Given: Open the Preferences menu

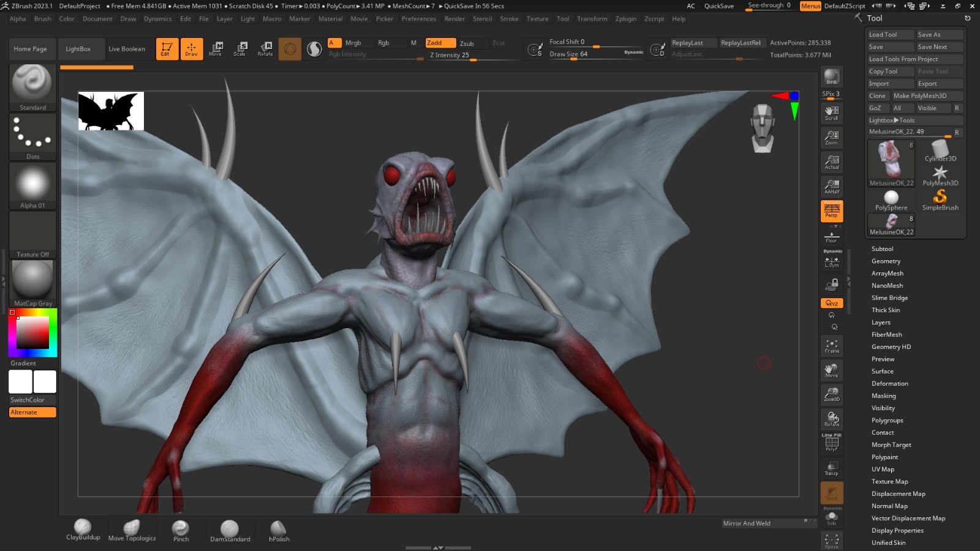Looking at the screenshot, I should [x=418, y=19].
